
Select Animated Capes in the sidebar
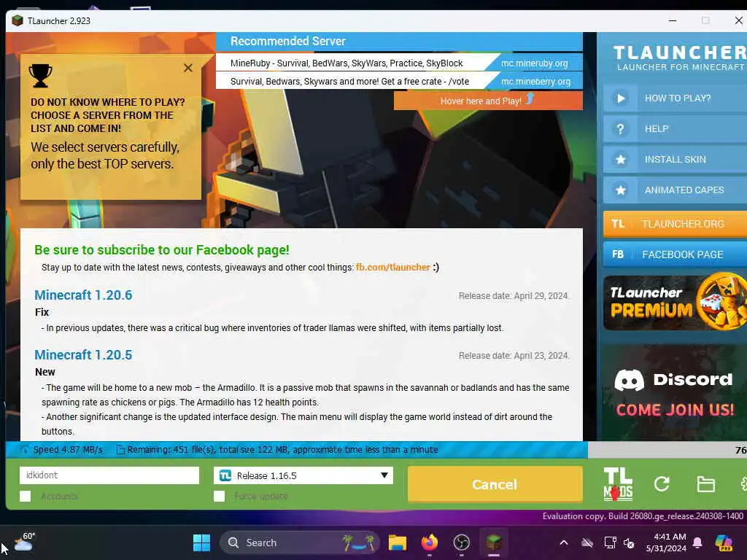pyautogui.click(x=675, y=190)
